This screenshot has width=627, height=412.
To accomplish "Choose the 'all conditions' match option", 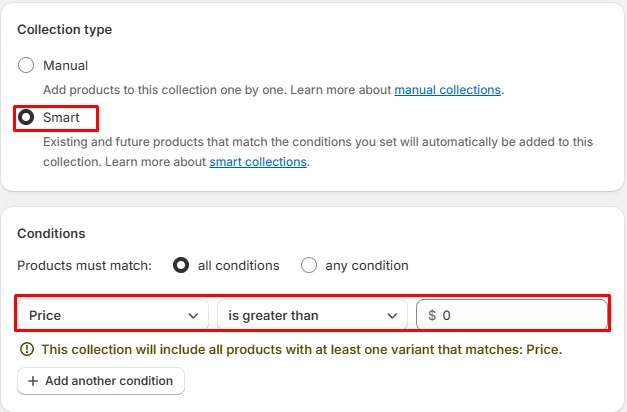I will (181, 266).
